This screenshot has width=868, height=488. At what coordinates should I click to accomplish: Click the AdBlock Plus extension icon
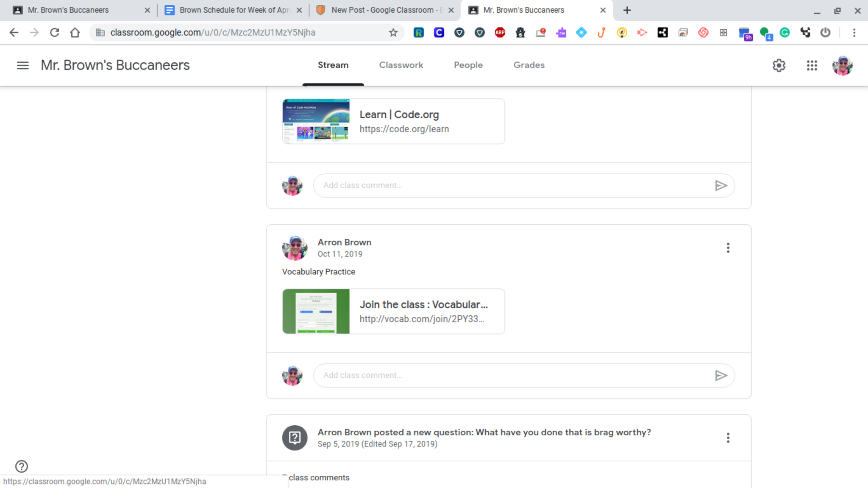coord(500,33)
